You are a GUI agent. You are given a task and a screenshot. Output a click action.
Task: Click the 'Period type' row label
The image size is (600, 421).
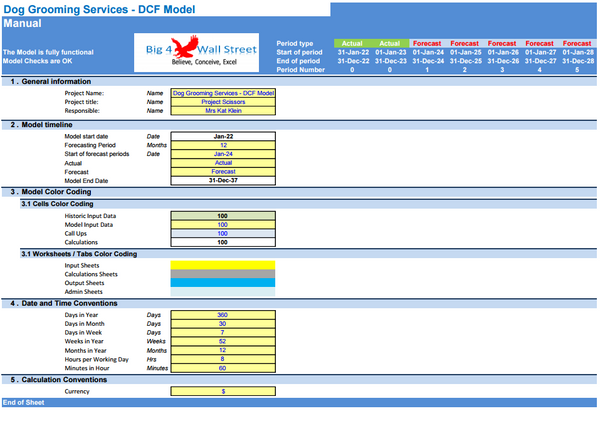pos(295,43)
